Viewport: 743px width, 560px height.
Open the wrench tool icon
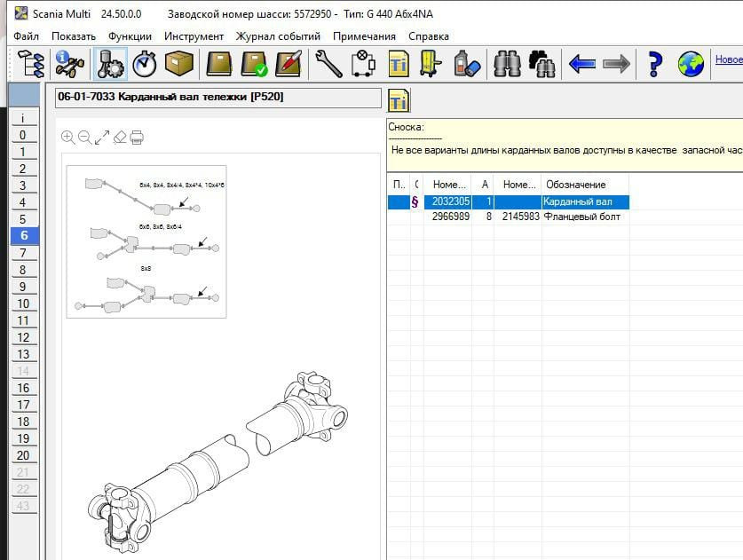point(328,64)
